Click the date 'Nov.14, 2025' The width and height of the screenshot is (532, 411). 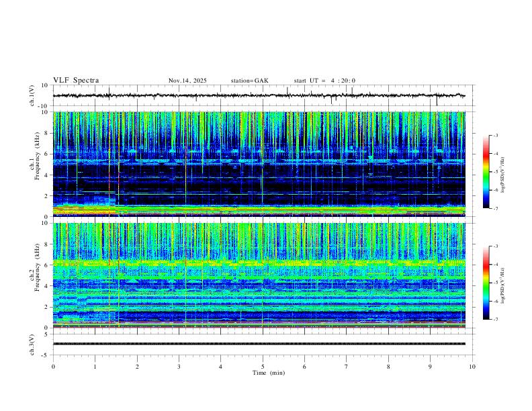tap(187, 81)
